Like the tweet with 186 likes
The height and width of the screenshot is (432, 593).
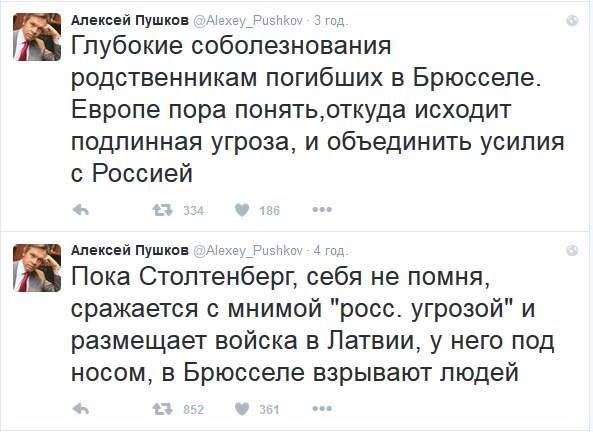click(x=242, y=210)
